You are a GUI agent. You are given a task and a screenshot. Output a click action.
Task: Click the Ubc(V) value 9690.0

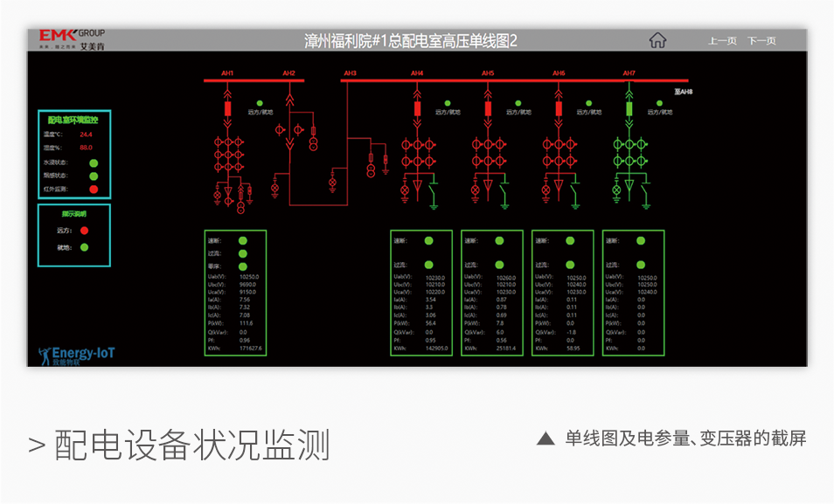coord(248,285)
